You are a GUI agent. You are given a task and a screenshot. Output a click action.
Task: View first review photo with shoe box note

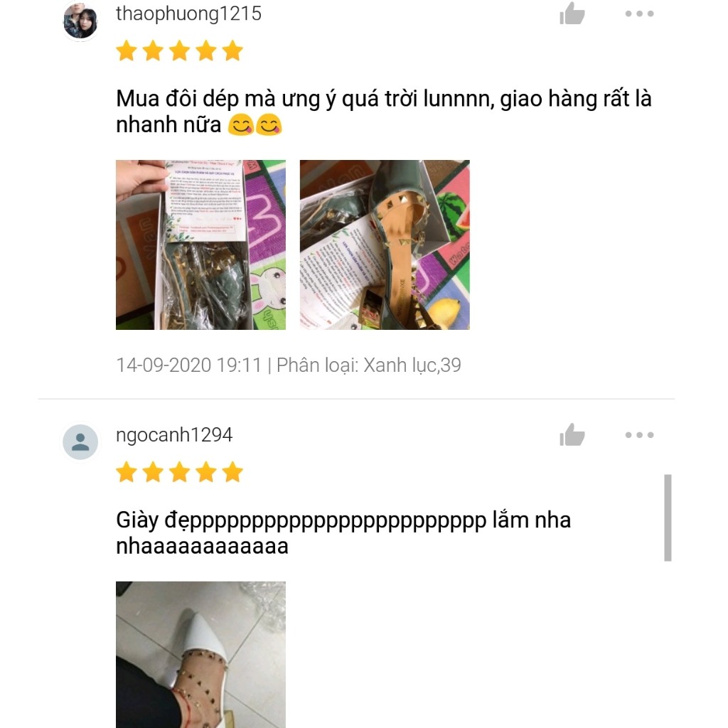[x=200, y=245]
